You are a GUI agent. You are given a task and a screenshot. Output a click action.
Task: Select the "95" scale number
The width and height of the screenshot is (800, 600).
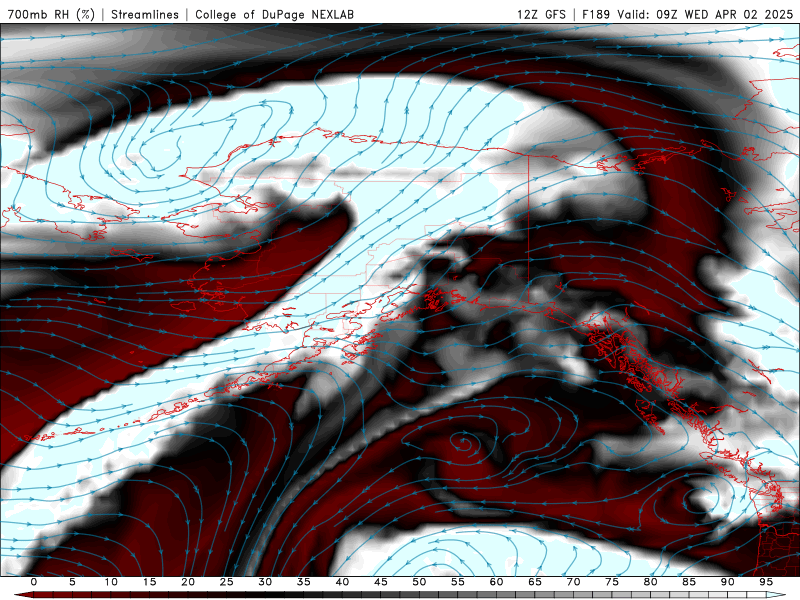click(x=766, y=582)
